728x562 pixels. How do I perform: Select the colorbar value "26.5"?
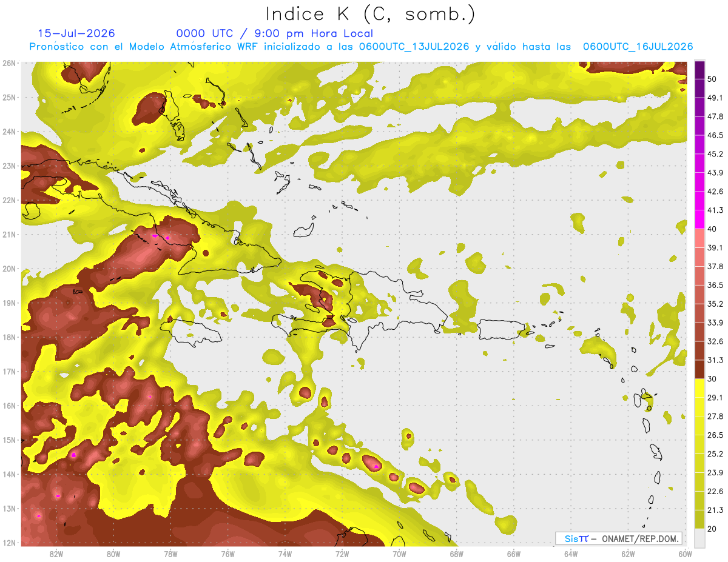point(715,435)
